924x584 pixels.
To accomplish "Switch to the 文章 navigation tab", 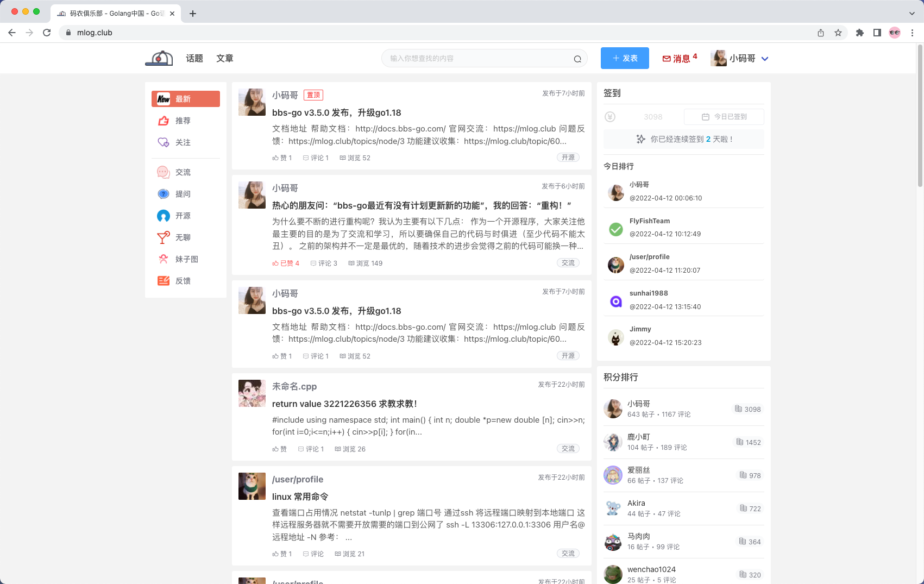I will (225, 58).
